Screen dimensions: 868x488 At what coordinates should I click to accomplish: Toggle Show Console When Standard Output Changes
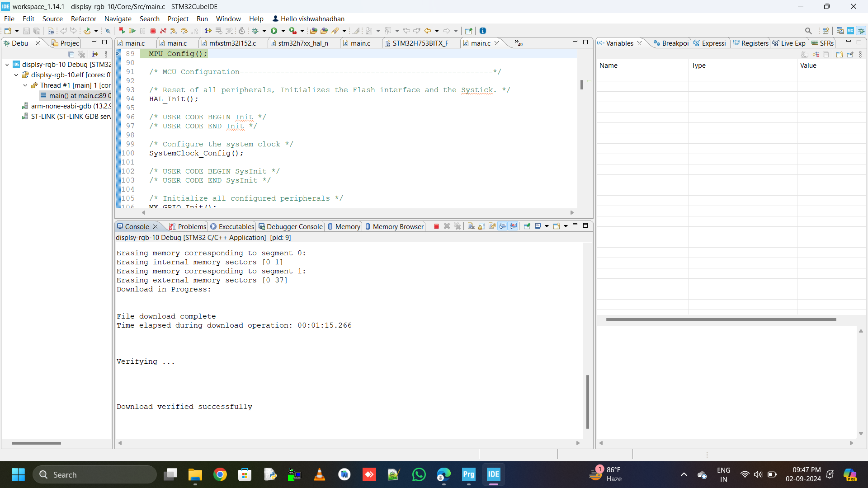coord(502,226)
